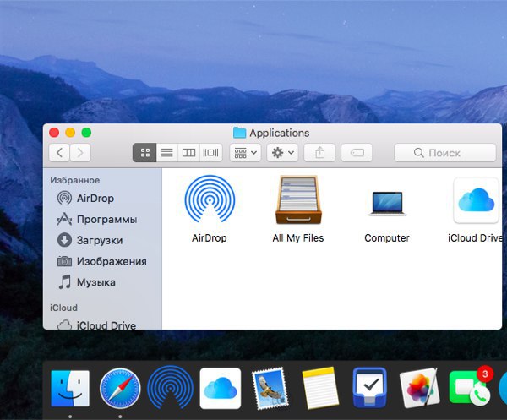This screenshot has width=507, height=420.
Task: Click the iCloud sidebar section heading
Action: click(63, 308)
